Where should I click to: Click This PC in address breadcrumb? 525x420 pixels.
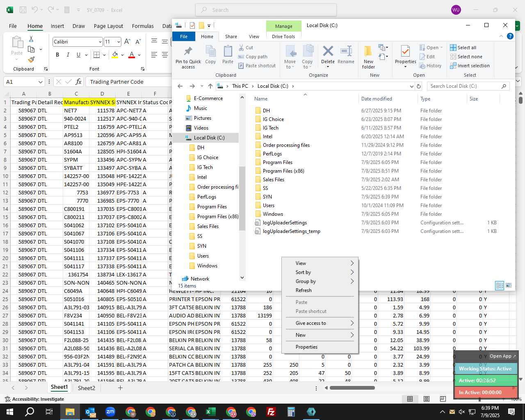pos(240,86)
